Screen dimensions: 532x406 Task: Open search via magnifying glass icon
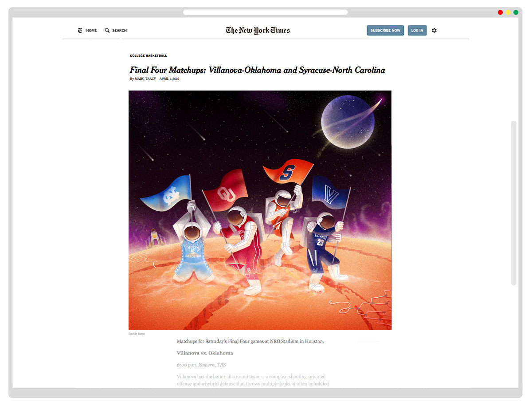107,31
